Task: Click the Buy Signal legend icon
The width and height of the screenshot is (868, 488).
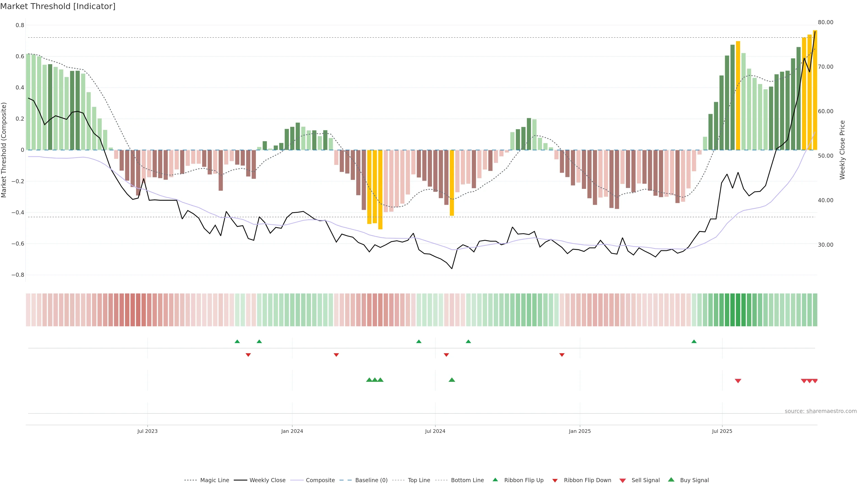Action: pyautogui.click(x=671, y=480)
